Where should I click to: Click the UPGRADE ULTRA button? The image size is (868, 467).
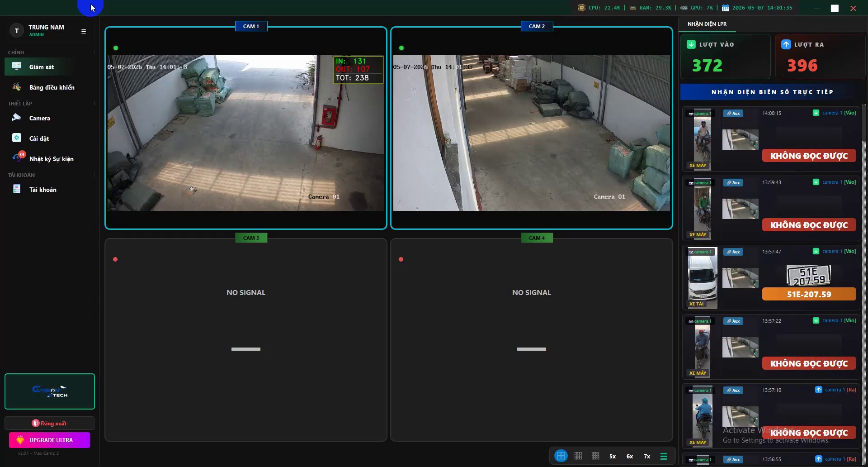(x=50, y=440)
